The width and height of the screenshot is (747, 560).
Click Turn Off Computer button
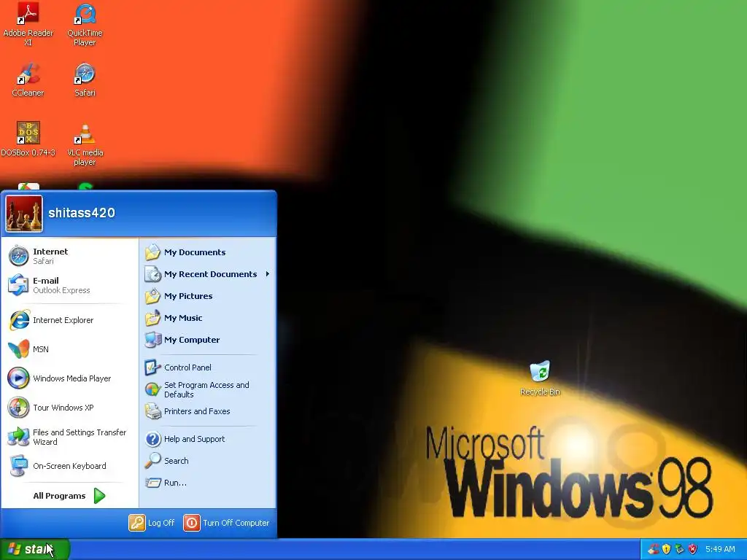tap(226, 523)
